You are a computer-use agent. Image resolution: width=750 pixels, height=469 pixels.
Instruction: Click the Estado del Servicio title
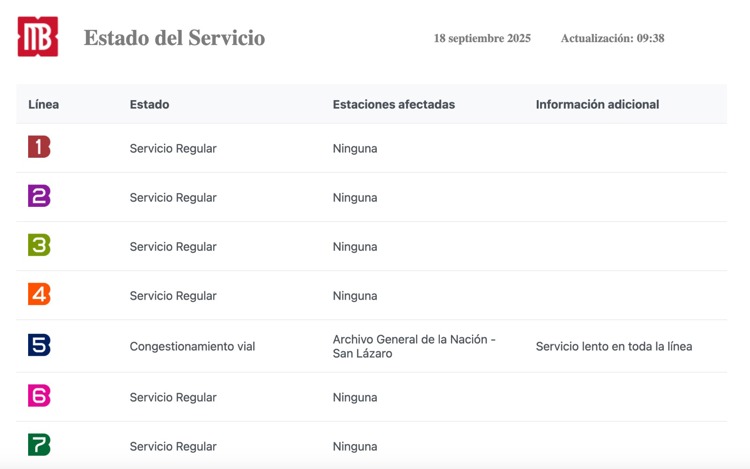point(174,38)
